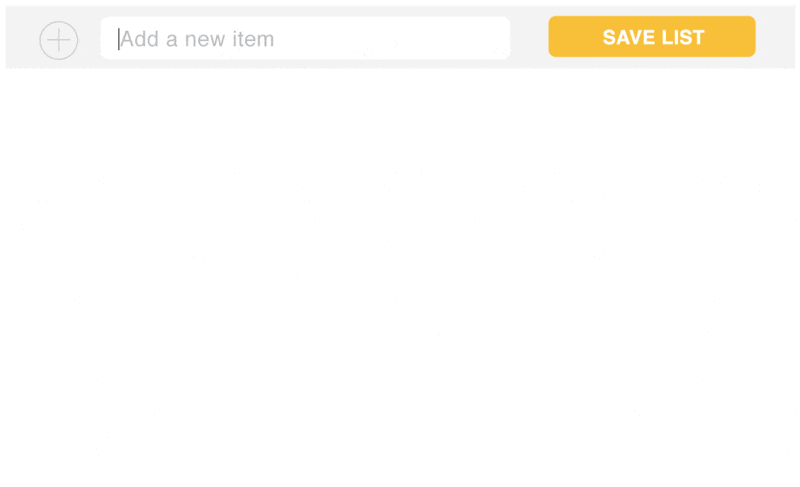This screenshot has height=487, width=800.
Task: Click the empty list area below the toolbar
Action: tap(400, 277)
